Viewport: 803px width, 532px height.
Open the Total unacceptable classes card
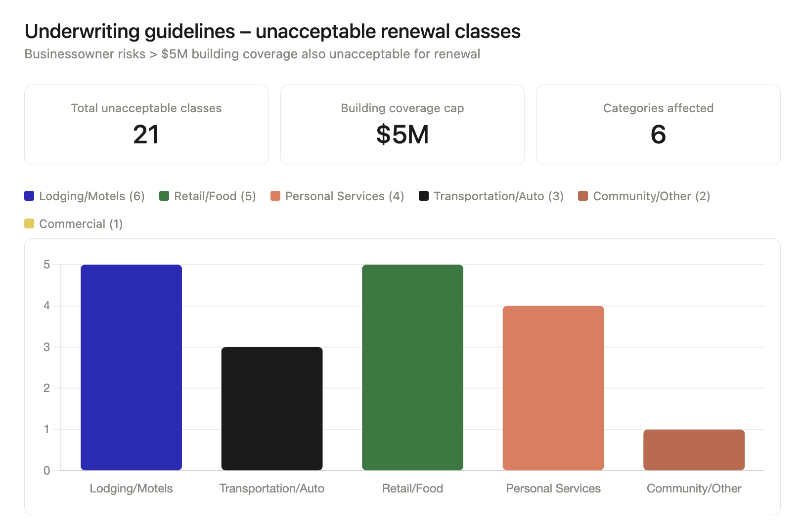click(x=146, y=125)
